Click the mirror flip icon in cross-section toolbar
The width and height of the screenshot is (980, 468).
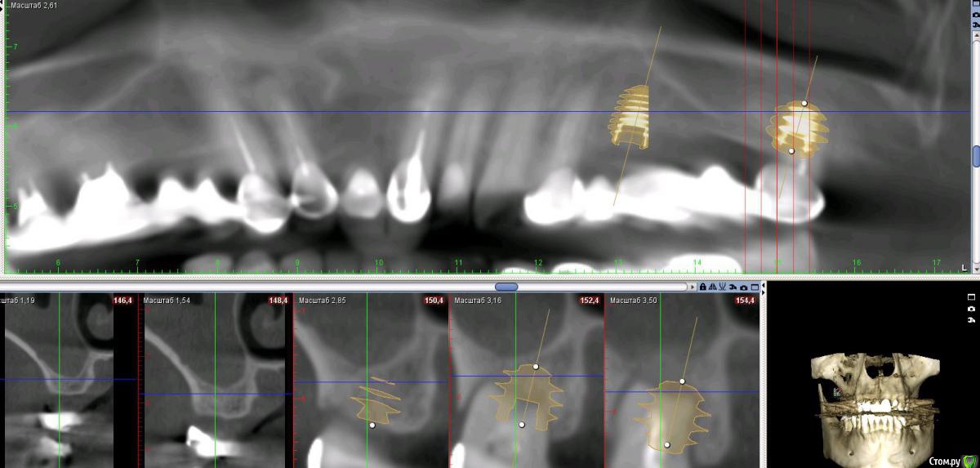click(713, 287)
